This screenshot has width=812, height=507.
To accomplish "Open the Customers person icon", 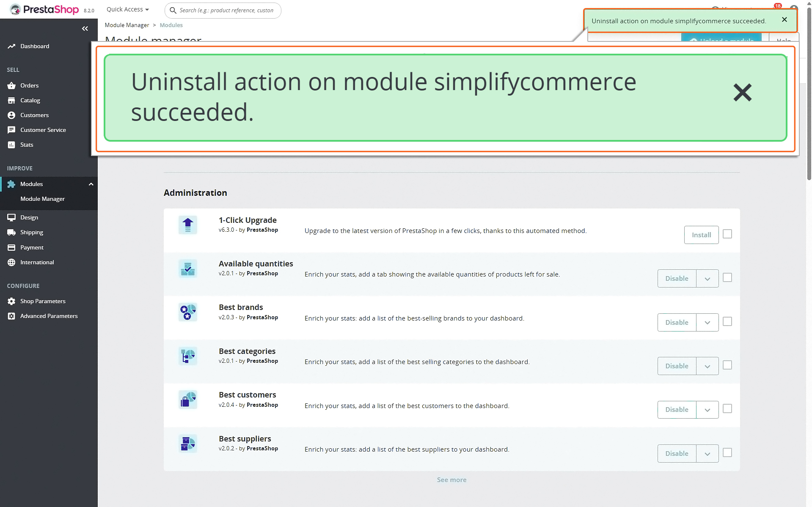I will click(11, 115).
